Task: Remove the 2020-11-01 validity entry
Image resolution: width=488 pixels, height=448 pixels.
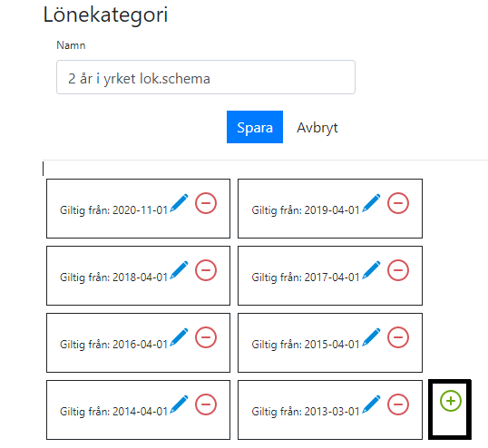Action: pyautogui.click(x=206, y=203)
